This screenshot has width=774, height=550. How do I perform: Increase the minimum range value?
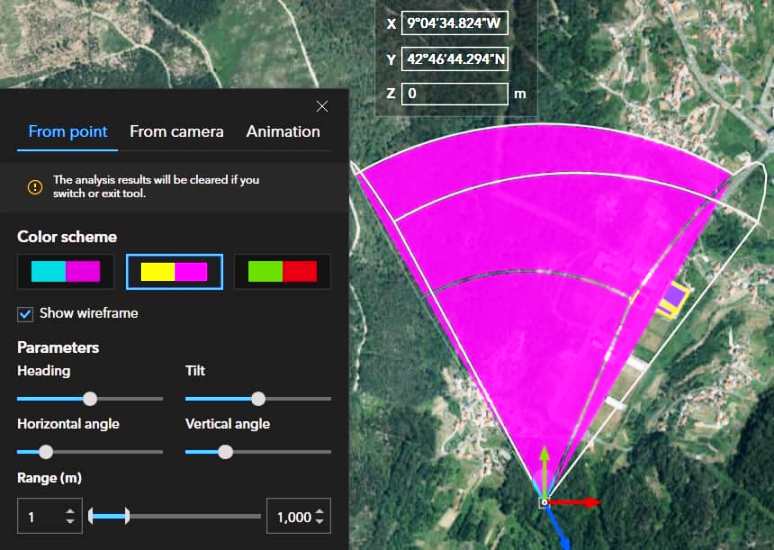coord(70,511)
